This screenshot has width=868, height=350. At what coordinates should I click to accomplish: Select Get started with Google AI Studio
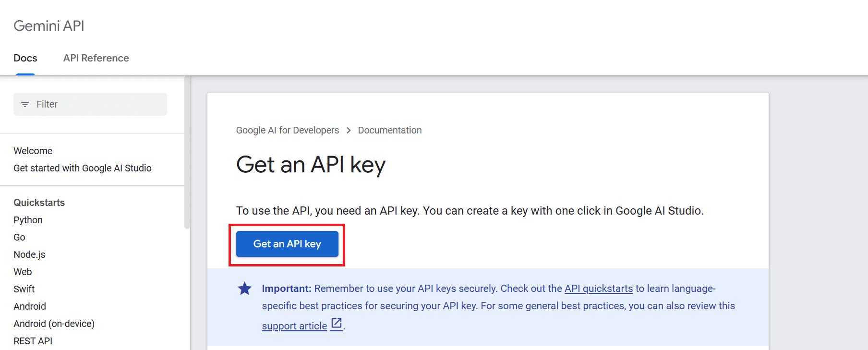(83, 168)
